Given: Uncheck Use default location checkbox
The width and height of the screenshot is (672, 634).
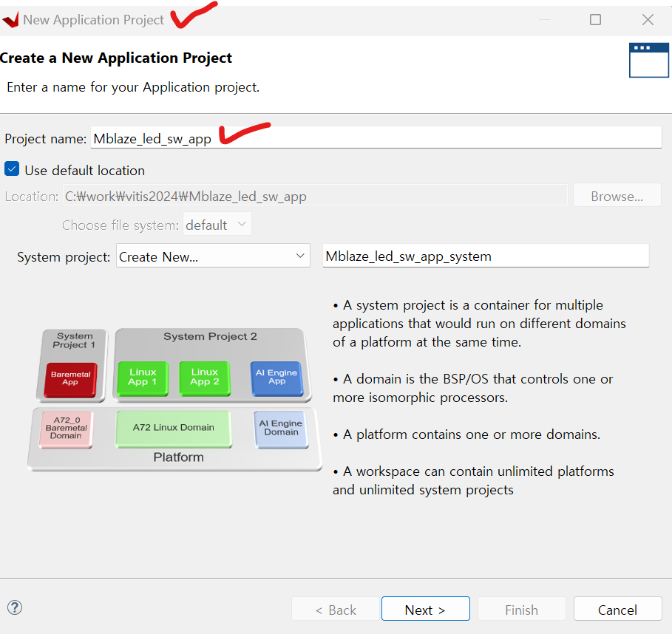Looking at the screenshot, I should [x=12, y=169].
